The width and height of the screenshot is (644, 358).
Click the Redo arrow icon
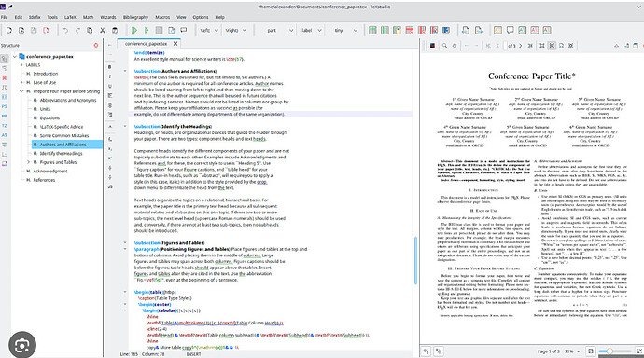[x=77, y=31]
